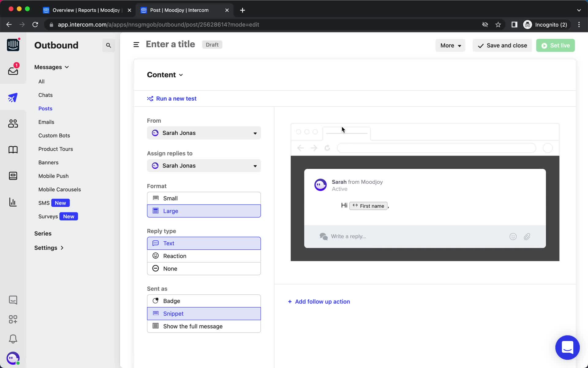This screenshot has height=368, width=588.
Task: Open the user avatar at sidebar bottom
Action: [13, 358]
